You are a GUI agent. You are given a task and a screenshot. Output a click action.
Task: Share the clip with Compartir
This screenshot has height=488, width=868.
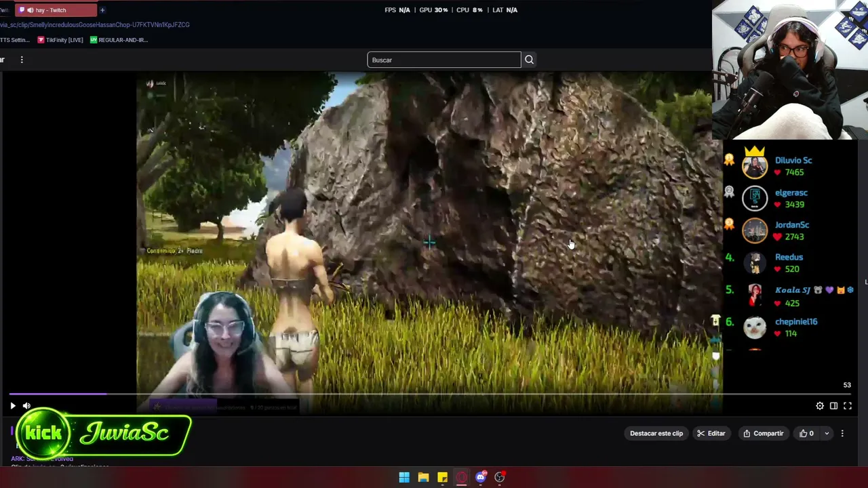763,433
